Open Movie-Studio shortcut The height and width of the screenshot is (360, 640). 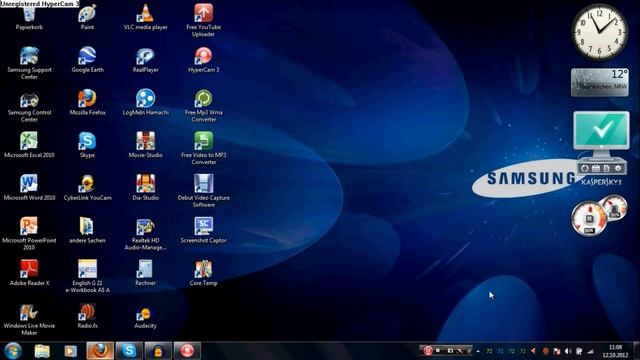[145, 145]
